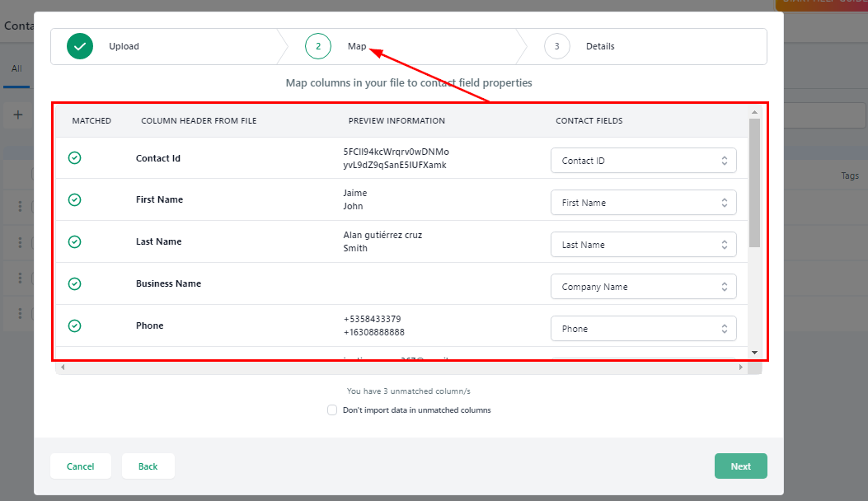Click matched check icon for Contact Id row

pyautogui.click(x=74, y=158)
